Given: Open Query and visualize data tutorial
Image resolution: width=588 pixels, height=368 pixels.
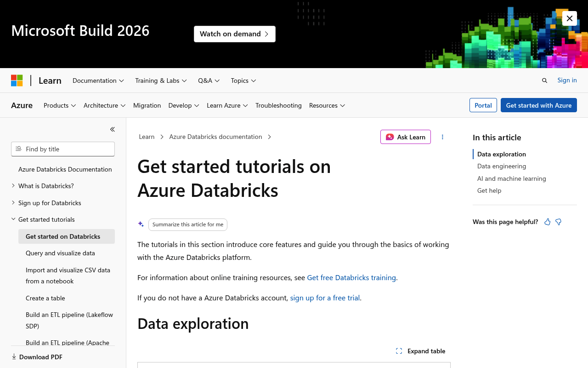Looking at the screenshot, I should pos(60,253).
